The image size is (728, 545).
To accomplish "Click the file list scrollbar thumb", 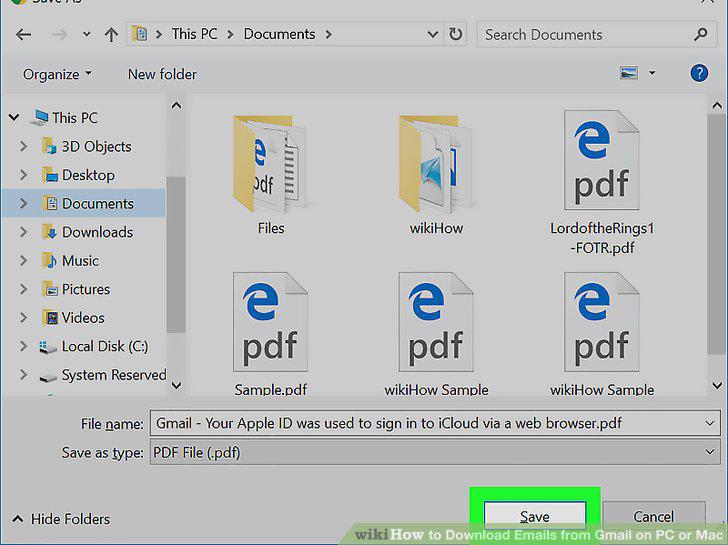I will [717, 234].
